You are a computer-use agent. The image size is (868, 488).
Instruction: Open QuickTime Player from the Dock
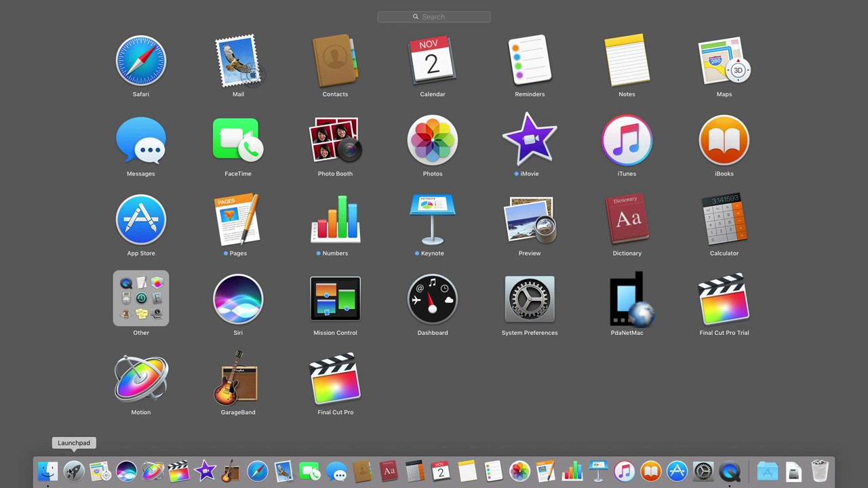click(729, 470)
